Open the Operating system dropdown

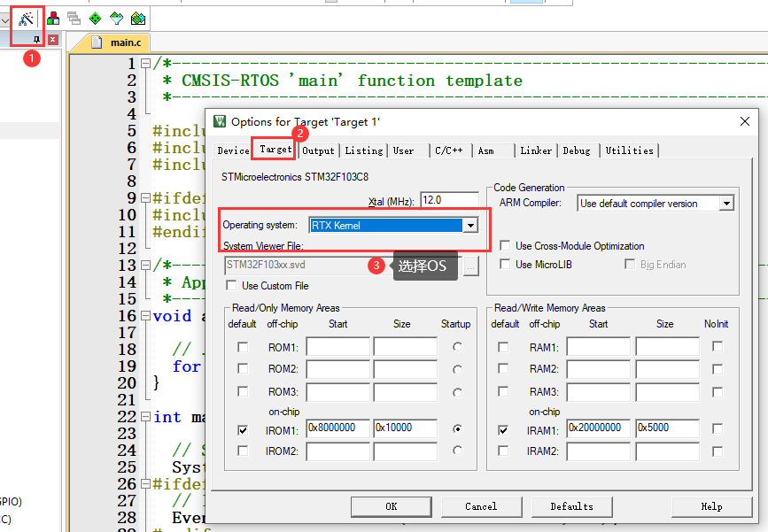click(470, 225)
